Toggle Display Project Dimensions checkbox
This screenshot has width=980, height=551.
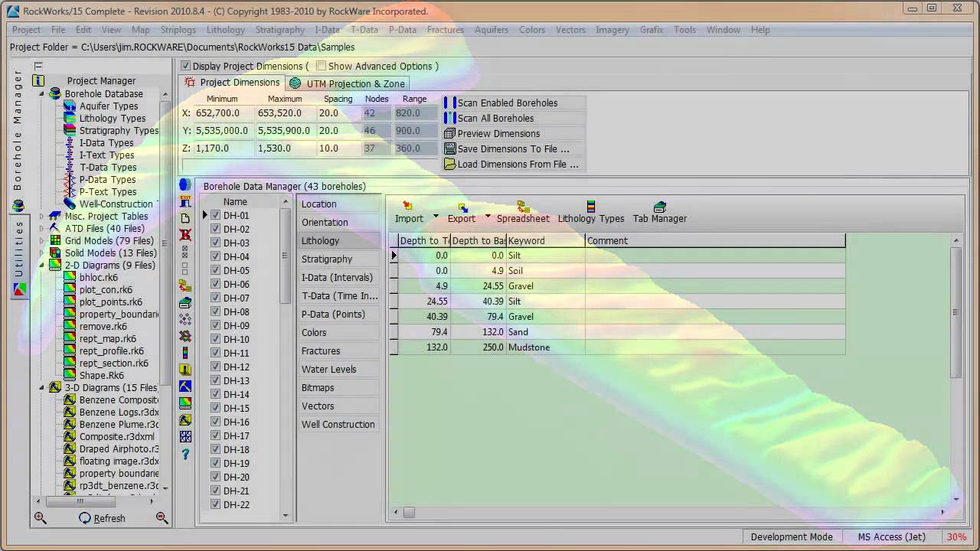click(x=185, y=66)
